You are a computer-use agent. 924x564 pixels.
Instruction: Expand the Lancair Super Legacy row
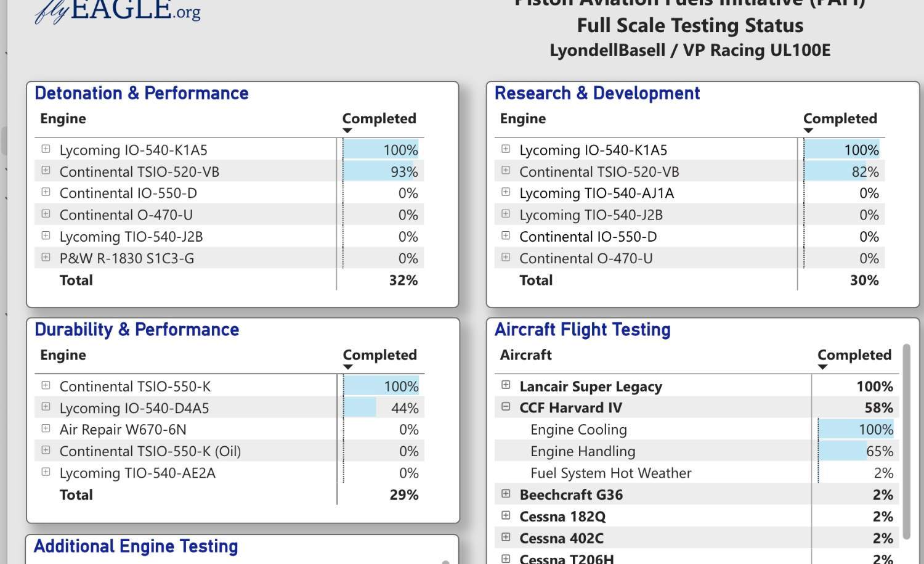pyautogui.click(x=506, y=385)
